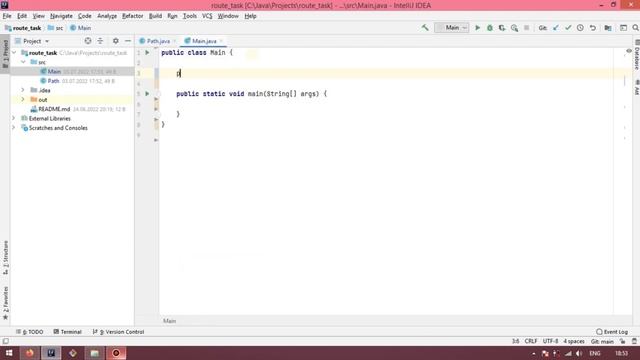Image resolution: width=640 pixels, height=360 pixels.
Task: Click the Build Project hammer icon
Action: point(425,28)
